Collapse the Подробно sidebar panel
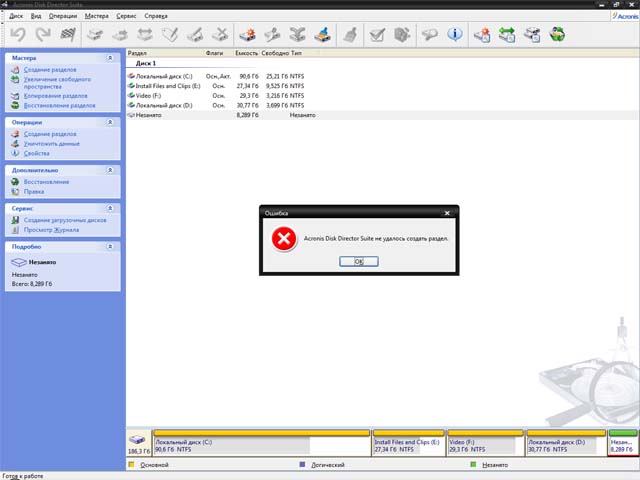The width and height of the screenshot is (640, 480). (x=110, y=247)
